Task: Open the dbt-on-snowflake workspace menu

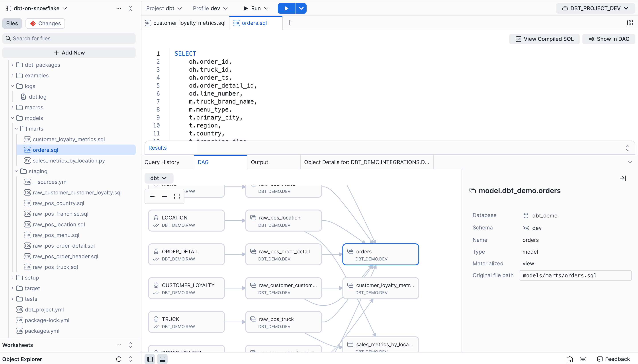Action: coord(37,8)
